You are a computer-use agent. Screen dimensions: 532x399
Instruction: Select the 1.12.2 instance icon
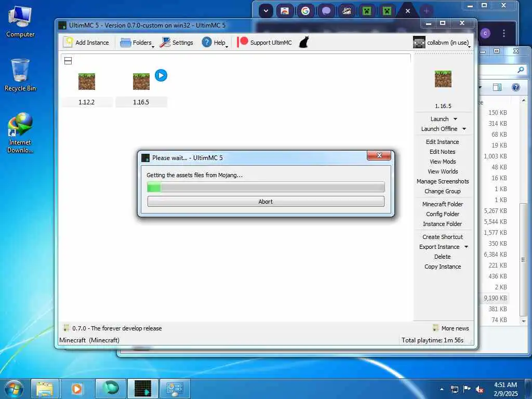point(87,82)
